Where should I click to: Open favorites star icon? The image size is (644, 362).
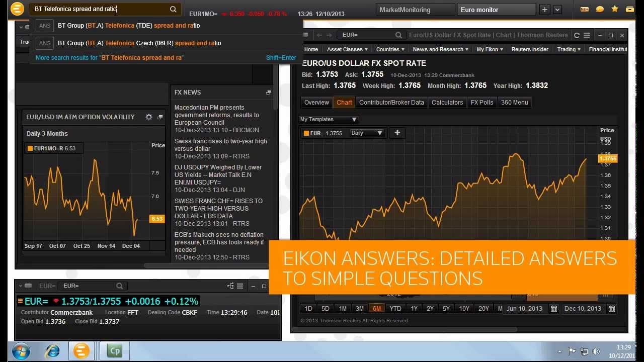pos(615,9)
